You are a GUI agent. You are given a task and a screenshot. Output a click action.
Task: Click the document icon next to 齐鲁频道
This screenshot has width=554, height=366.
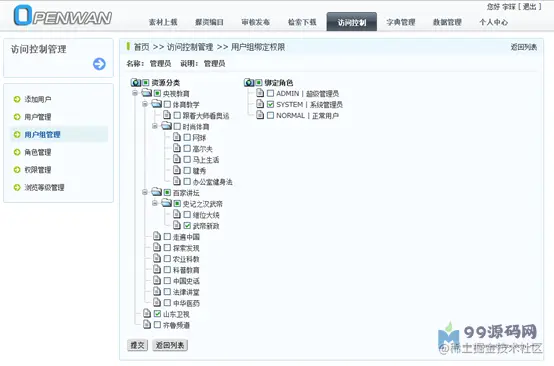pyautogui.click(x=147, y=324)
